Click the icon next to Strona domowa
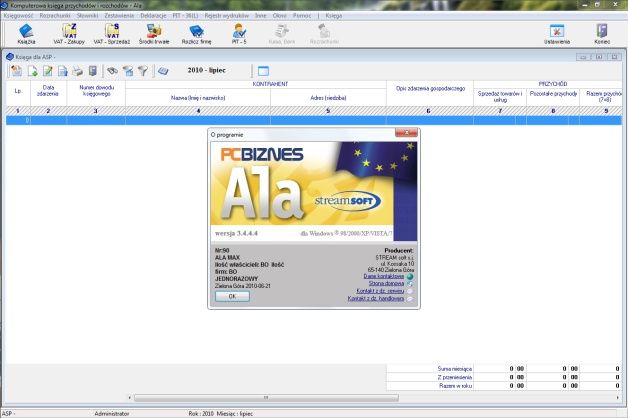 [410, 283]
